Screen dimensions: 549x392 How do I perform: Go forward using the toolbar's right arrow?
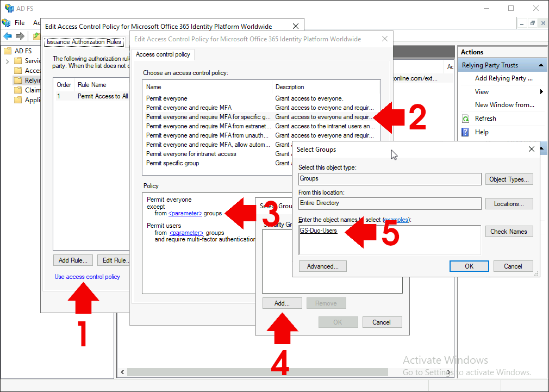point(20,36)
